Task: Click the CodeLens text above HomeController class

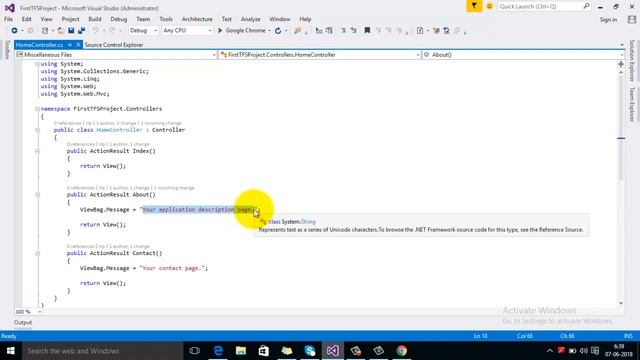Action: point(118,123)
